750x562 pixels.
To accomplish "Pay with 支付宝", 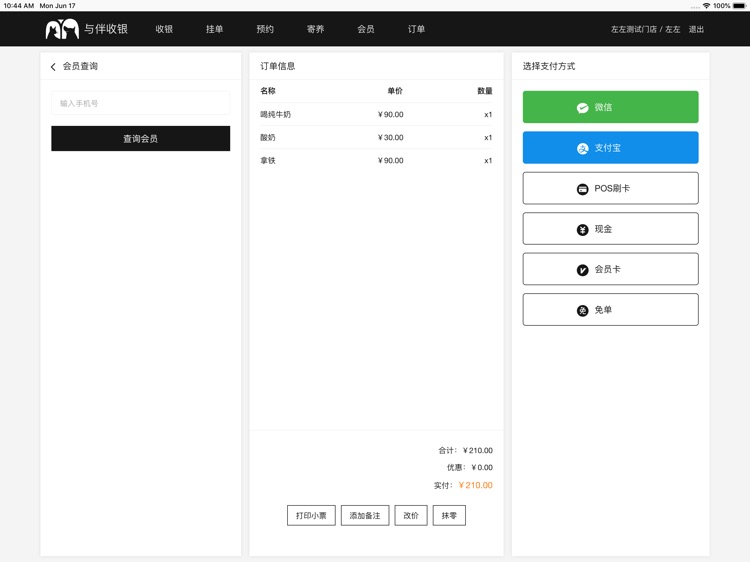I will coord(610,148).
